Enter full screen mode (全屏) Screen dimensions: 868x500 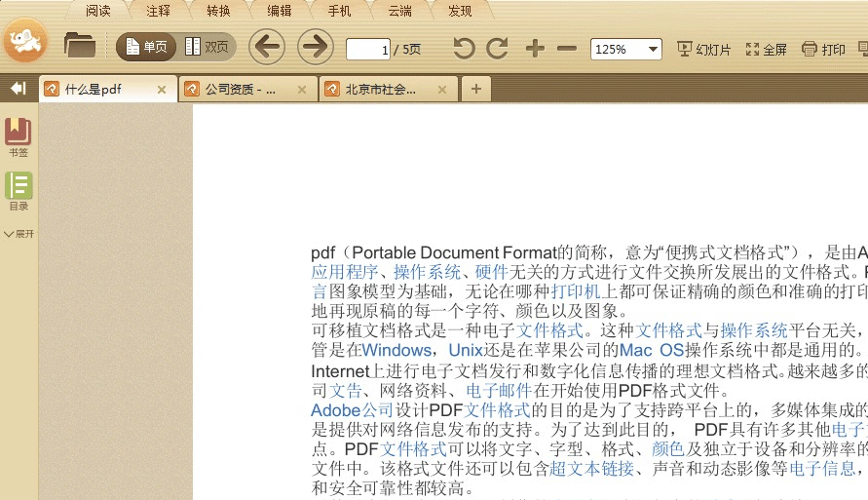[x=766, y=50]
